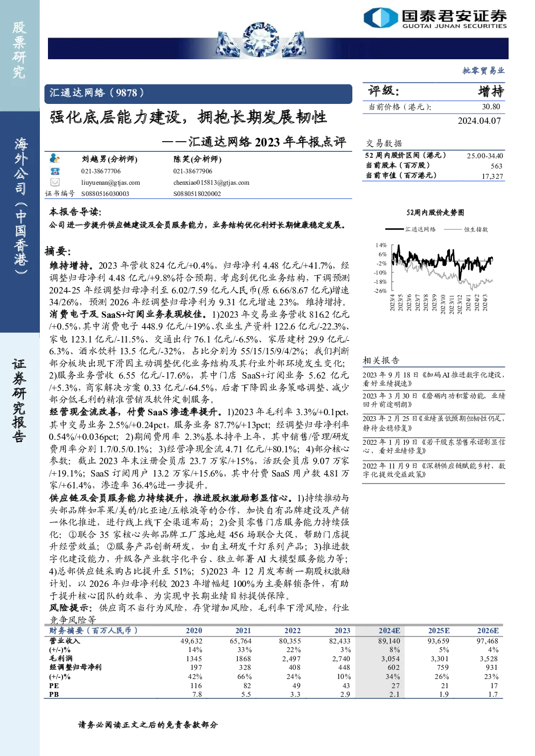
Task: Click share capital value 563
Action: (x=497, y=166)
